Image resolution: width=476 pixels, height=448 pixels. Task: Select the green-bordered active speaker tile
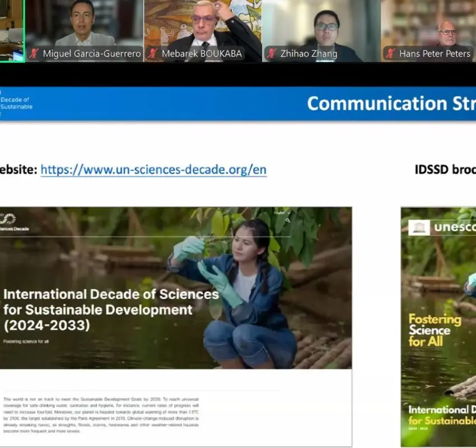point(12,31)
